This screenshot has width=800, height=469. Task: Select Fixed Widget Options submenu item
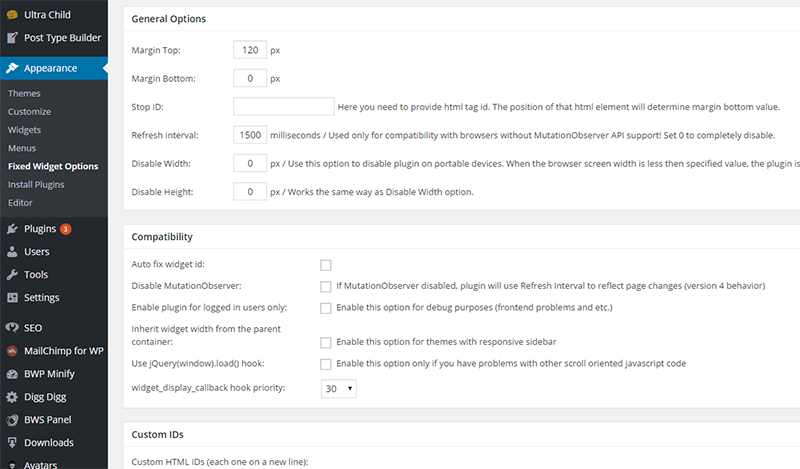coord(53,166)
